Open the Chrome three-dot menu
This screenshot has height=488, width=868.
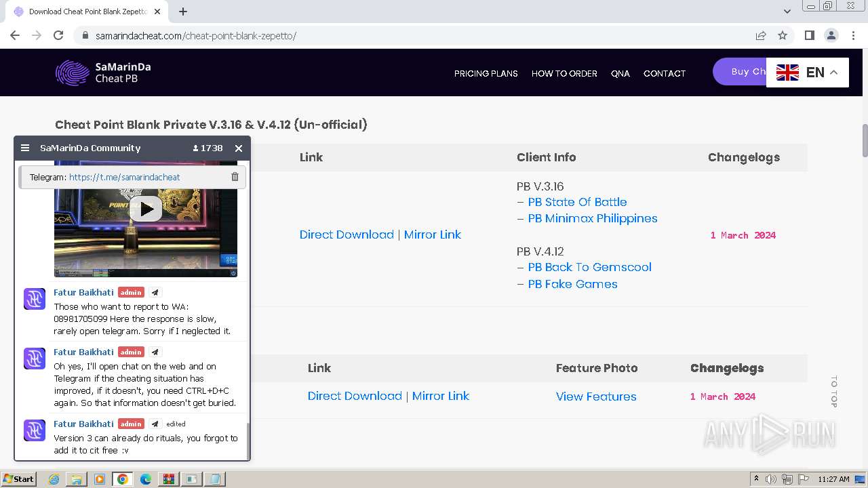[852, 35]
